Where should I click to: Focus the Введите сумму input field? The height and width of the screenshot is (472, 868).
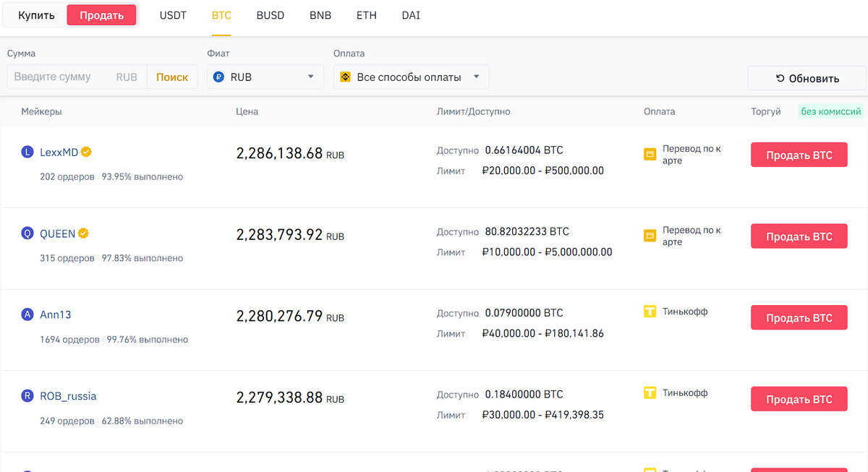(x=77, y=77)
